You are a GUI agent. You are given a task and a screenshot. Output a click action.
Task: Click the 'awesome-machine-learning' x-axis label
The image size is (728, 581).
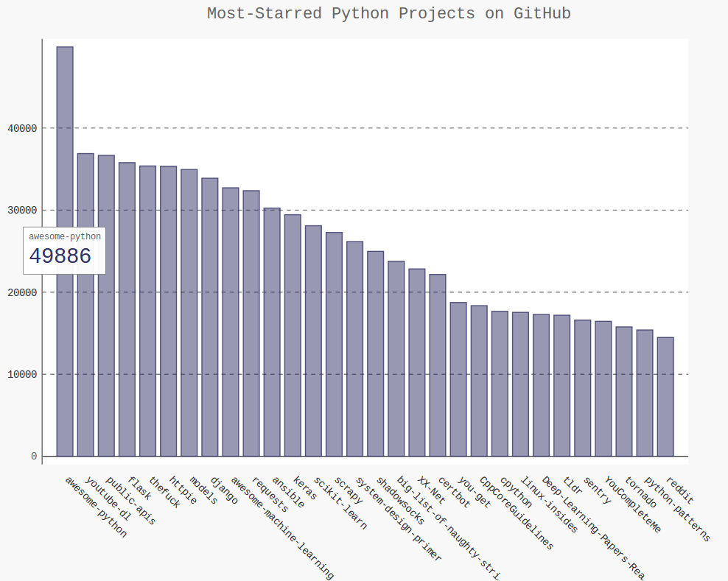click(x=282, y=528)
